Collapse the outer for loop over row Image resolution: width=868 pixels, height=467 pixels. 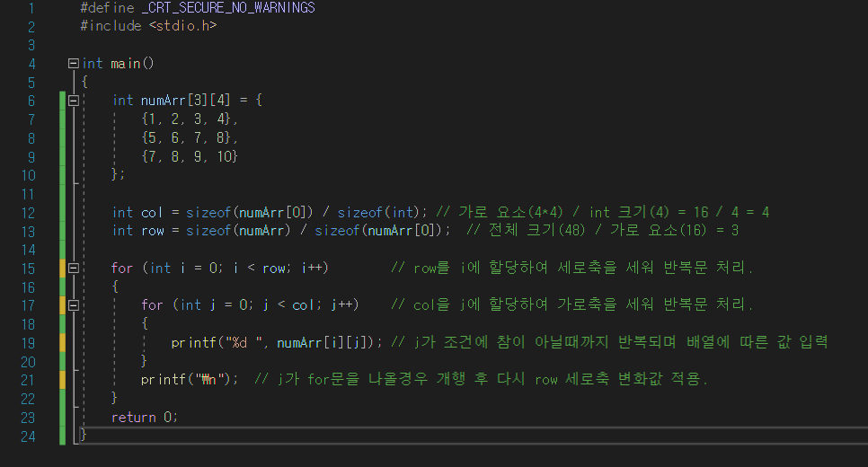[x=73, y=269]
